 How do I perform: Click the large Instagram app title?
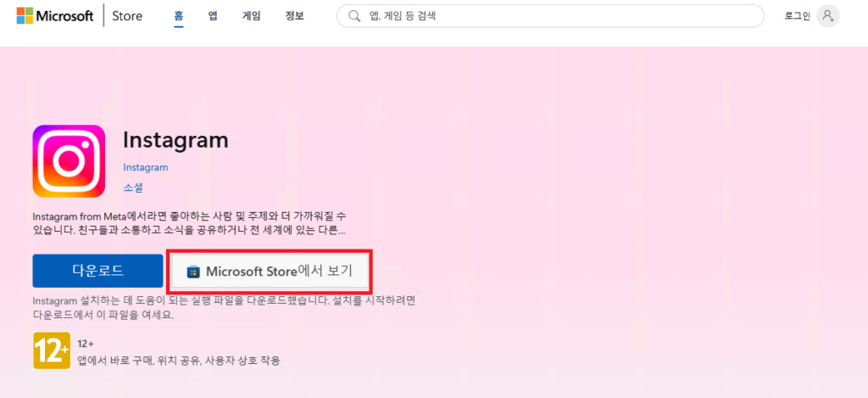[175, 140]
